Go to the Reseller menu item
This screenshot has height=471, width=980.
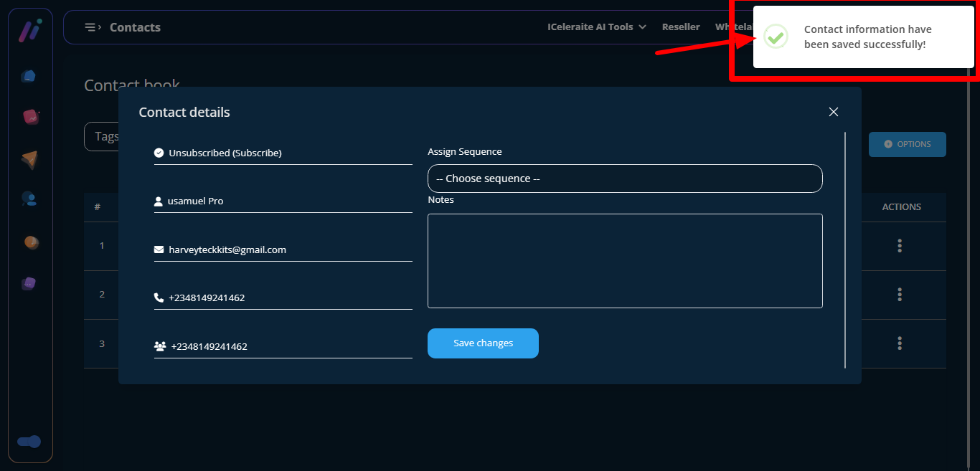click(x=680, y=27)
